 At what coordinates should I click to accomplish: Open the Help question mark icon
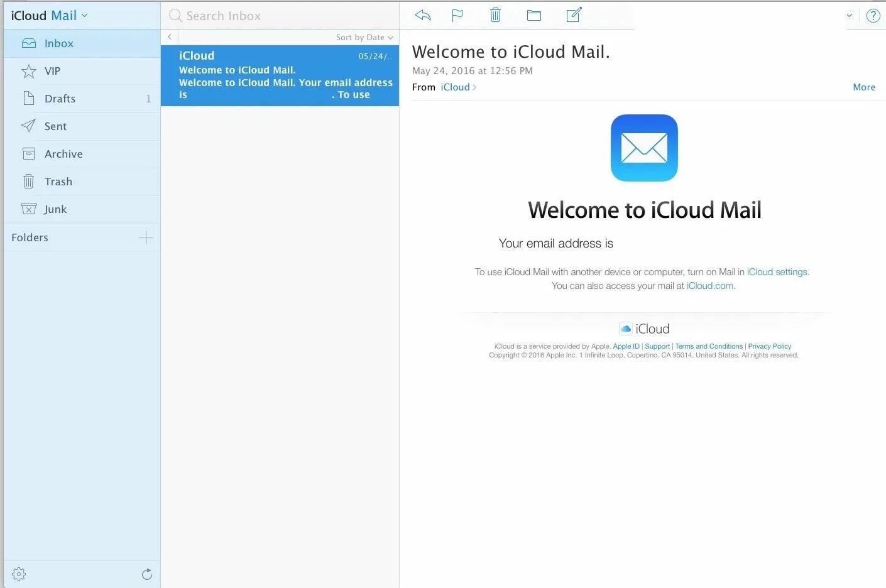(x=873, y=16)
